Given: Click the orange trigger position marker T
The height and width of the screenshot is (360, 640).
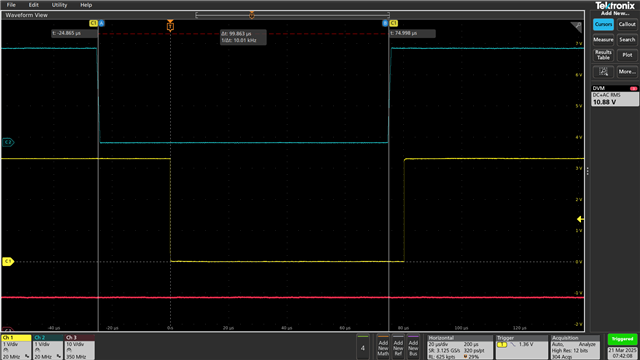Looking at the screenshot, I should pos(170,26).
